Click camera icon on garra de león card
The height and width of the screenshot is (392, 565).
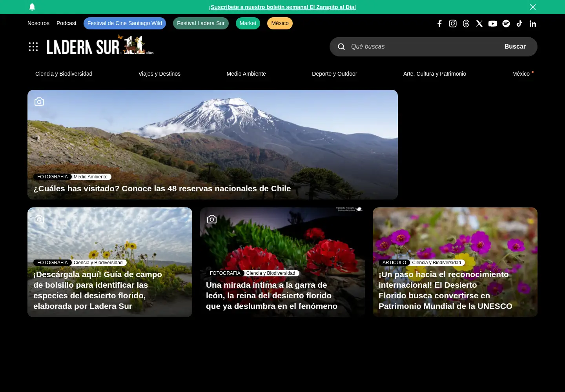pos(212,219)
